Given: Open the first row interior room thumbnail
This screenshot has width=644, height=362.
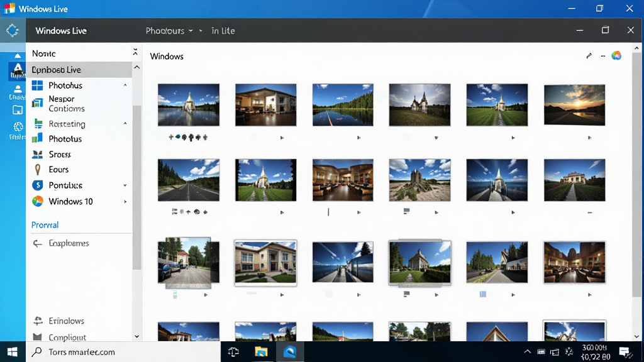Looking at the screenshot, I should (x=265, y=105).
